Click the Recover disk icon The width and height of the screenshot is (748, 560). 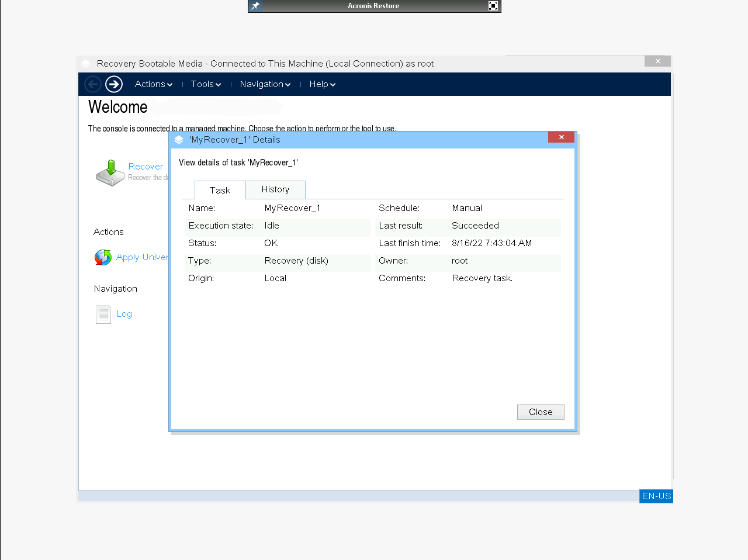110,172
